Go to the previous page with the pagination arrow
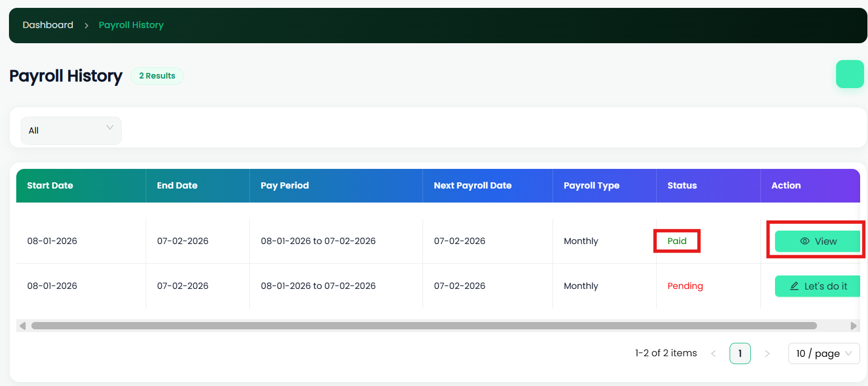This screenshot has height=386, width=868. 713,353
